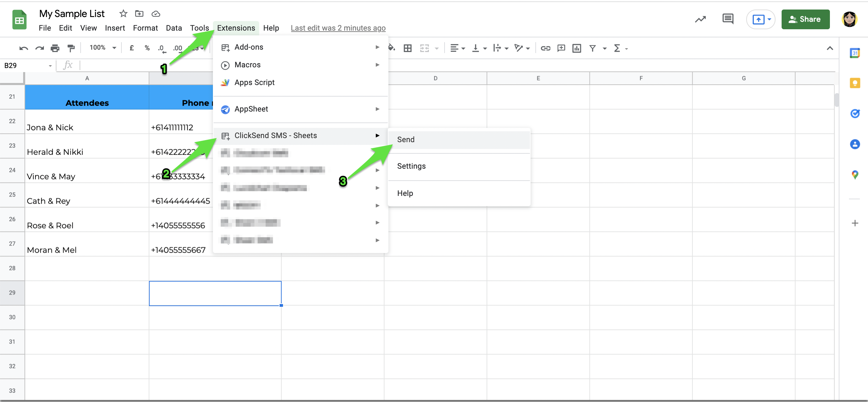Open Contacts side panel icon
This screenshot has height=402, width=868.
pos(855,144)
